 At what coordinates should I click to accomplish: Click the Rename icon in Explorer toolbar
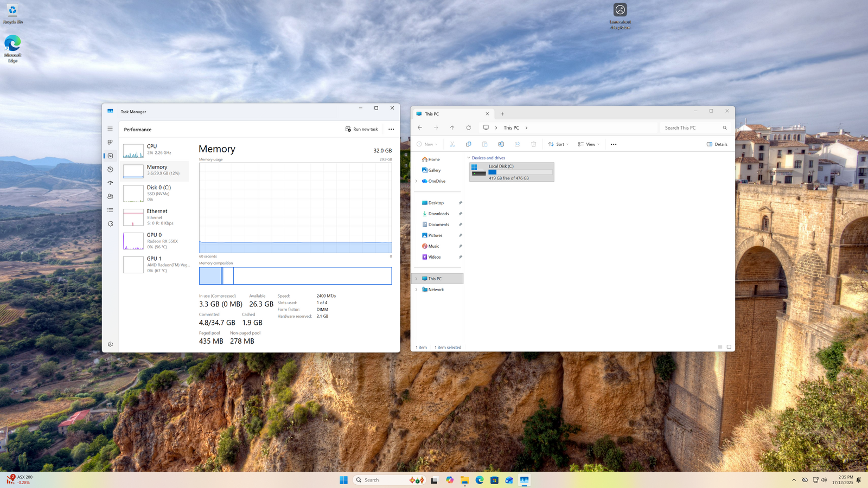(x=501, y=144)
